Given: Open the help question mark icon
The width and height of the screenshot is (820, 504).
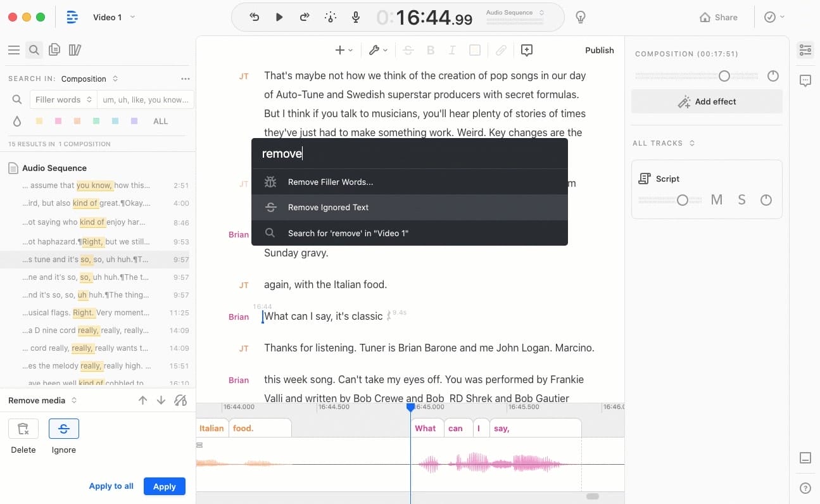Looking at the screenshot, I should [x=805, y=488].
